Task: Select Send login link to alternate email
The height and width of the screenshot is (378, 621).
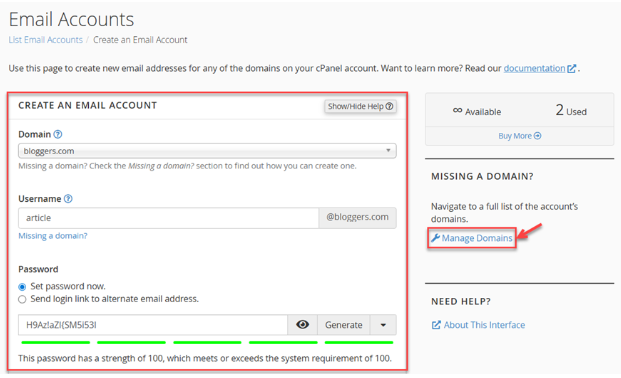Action: tap(22, 299)
